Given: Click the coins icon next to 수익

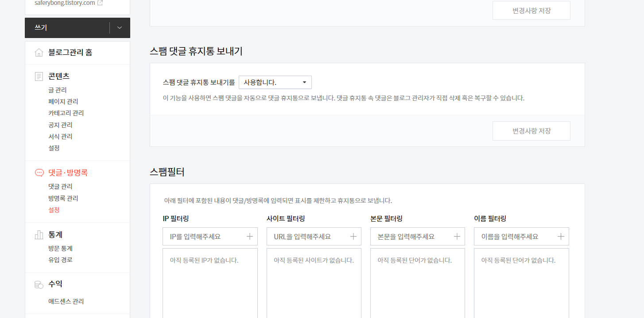Looking at the screenshot, I should coord(39,284).
